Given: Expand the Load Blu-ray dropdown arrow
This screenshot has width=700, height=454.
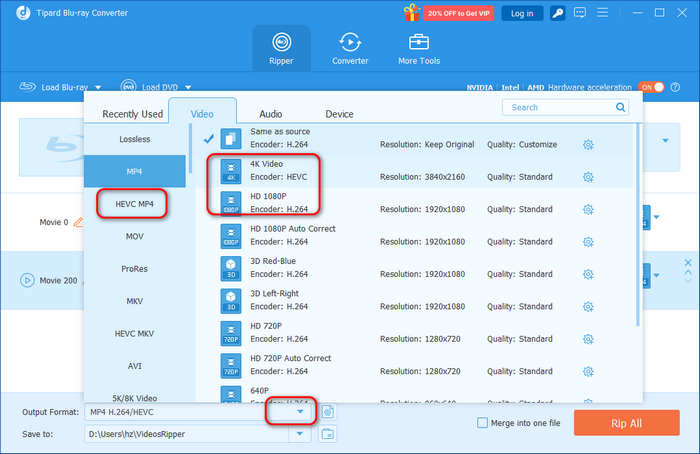Looking at the screenshot, I should [x=98, y=87].
